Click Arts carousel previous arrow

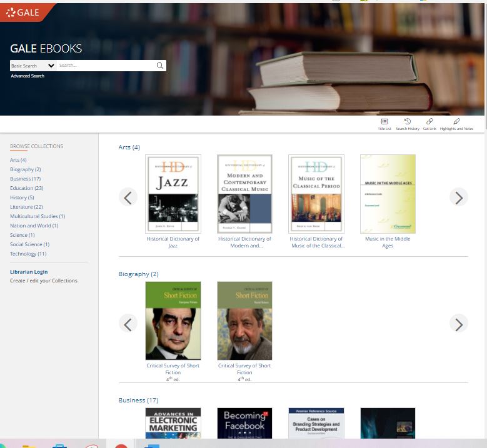pos(128,197)
